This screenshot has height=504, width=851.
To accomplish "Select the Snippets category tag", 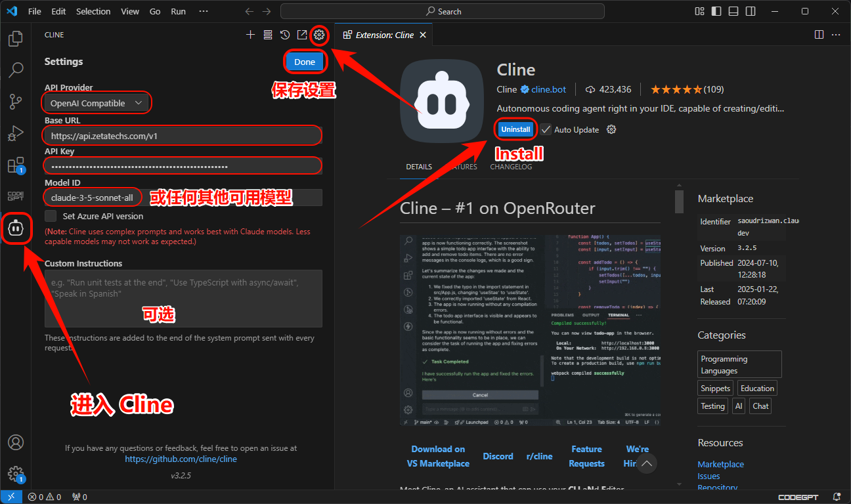I will pos(715,388).
